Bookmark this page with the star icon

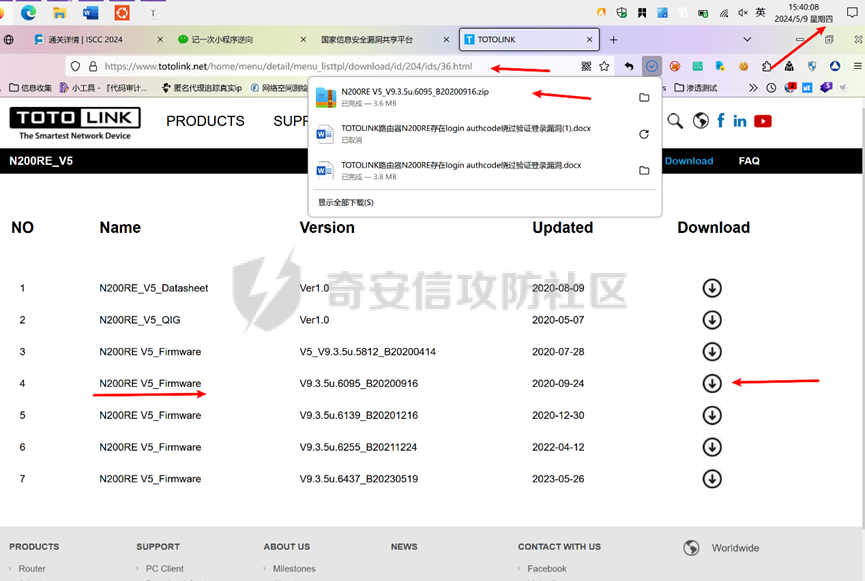pyautogui.click(x=605, y=66)
